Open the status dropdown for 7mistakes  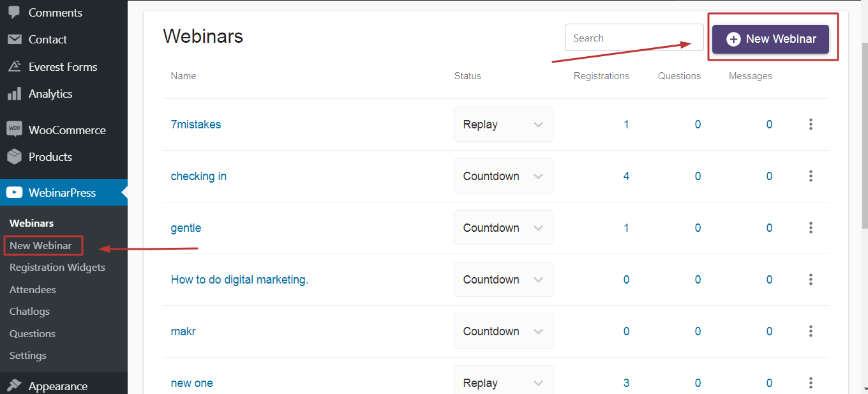click(504, 124)
